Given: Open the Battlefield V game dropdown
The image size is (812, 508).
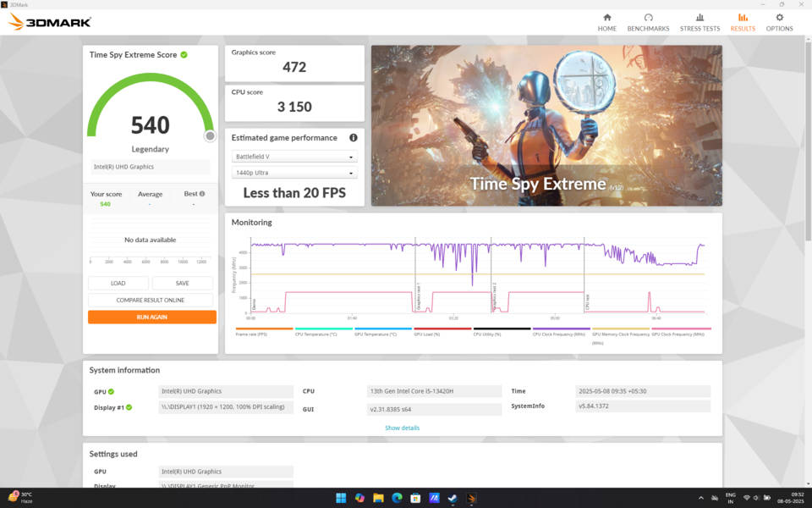Looking at the screenshot, I should tap(294, 157).
